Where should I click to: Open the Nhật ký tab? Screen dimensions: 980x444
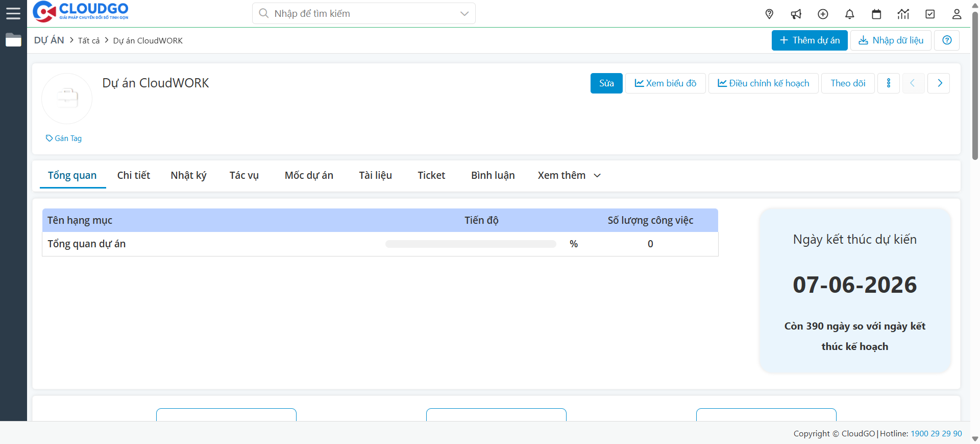point(189,175)
